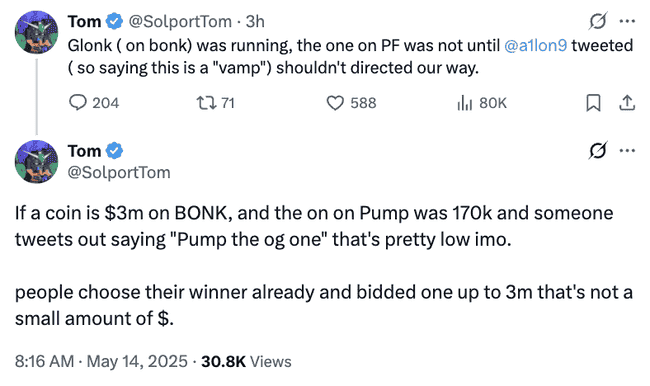
Task: Open @SolportTom handle below main author name
Action: tap(119, 172)
